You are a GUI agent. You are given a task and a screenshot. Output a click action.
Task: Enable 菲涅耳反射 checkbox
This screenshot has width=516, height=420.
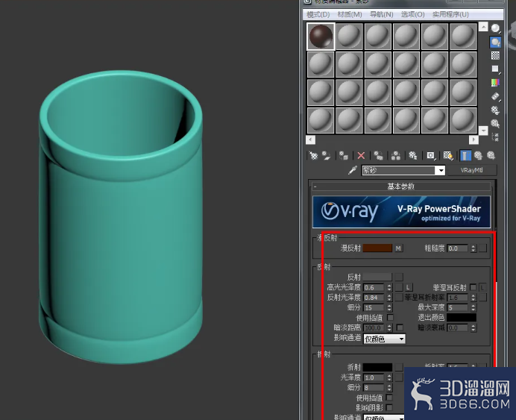coord(473,287)
